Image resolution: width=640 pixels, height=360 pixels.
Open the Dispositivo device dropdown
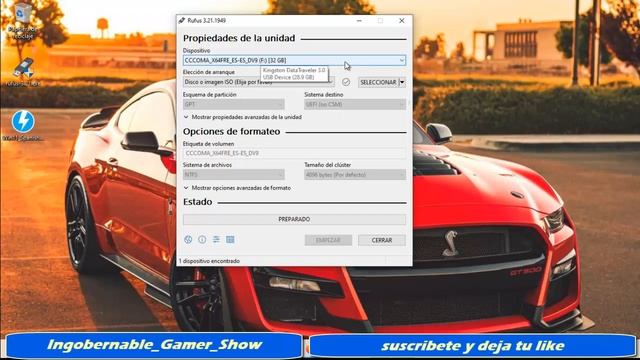(294, 60)
